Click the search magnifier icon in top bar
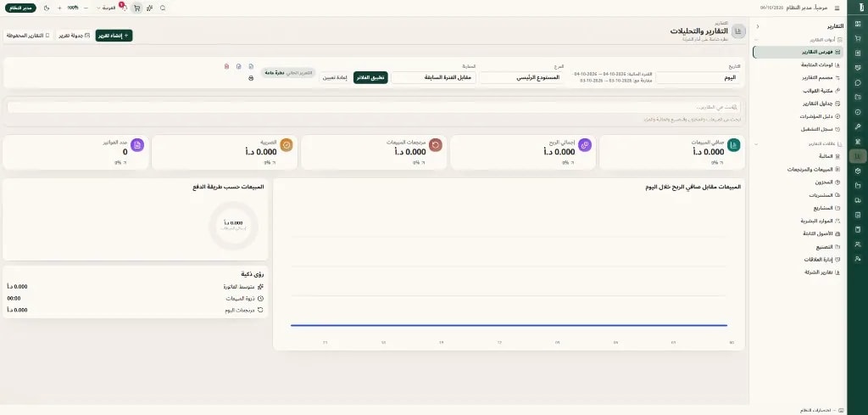This screenshot has height=415, width=868. (163, 8)
